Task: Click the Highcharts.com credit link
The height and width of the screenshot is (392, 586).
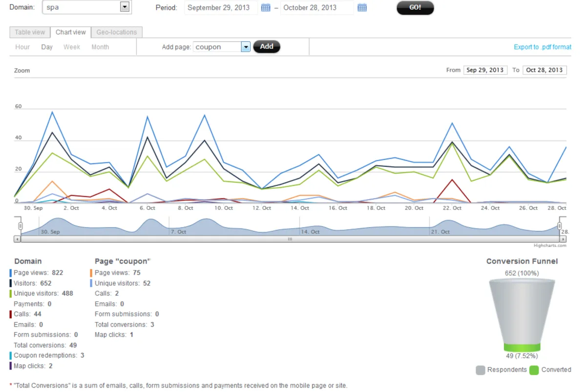Action: (550, 246)
